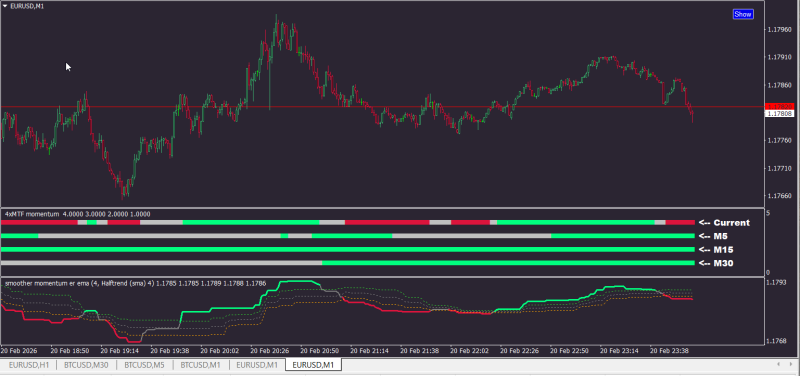Select the BTCUSD,M1 chart tab
Image resolution: width=800 pixels, height=376 pixels.
click(201, 365)
